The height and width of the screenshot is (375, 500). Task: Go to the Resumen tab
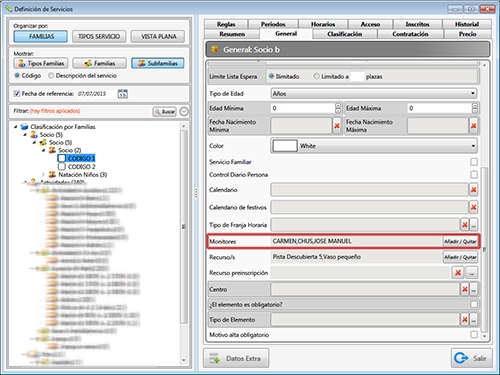click(x=232, y=34)
